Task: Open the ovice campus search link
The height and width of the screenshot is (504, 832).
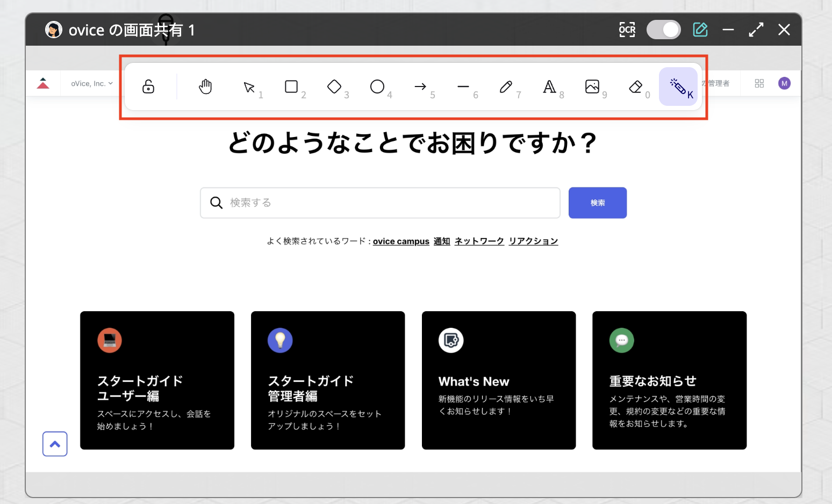Action: coord(400,241)
